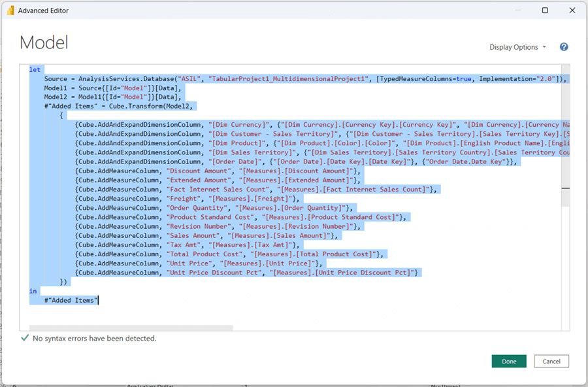Click the green syntax check mark icon
588x387 pixels.
tap(25, 338)
